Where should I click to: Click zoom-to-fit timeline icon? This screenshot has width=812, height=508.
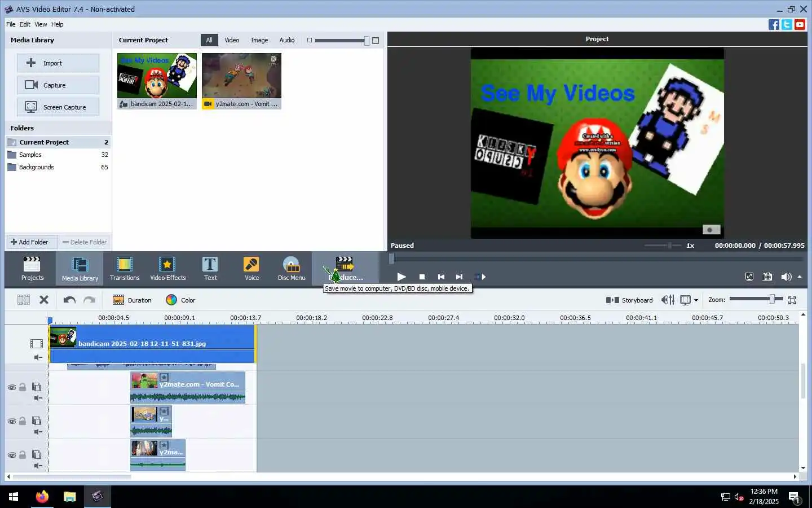[792, 300]
